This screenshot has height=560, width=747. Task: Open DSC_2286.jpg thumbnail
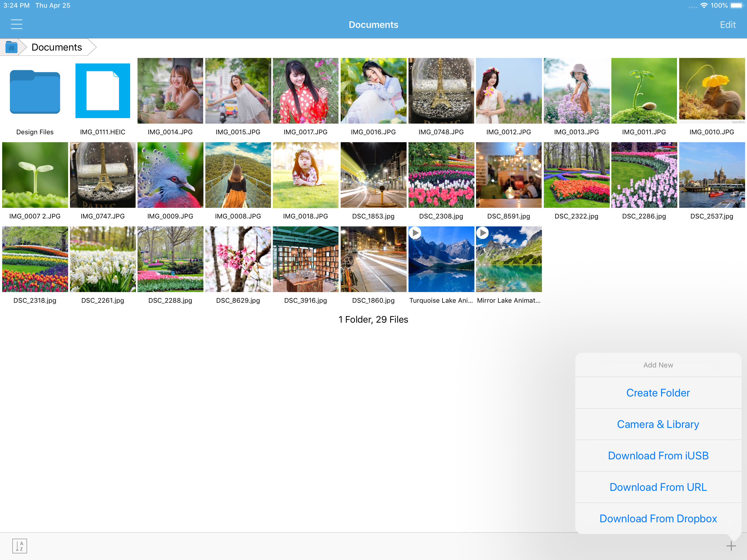click(x=644, y=175)
